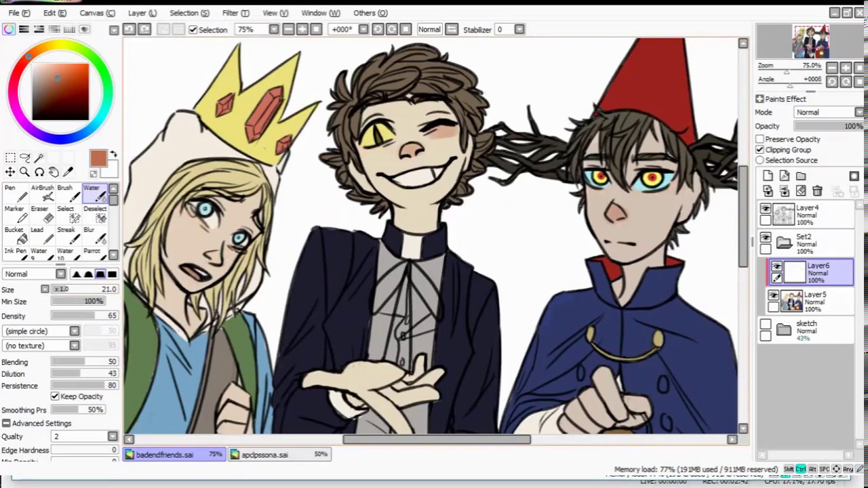Click the Undo arrow in toolbar

pos(130,29)
